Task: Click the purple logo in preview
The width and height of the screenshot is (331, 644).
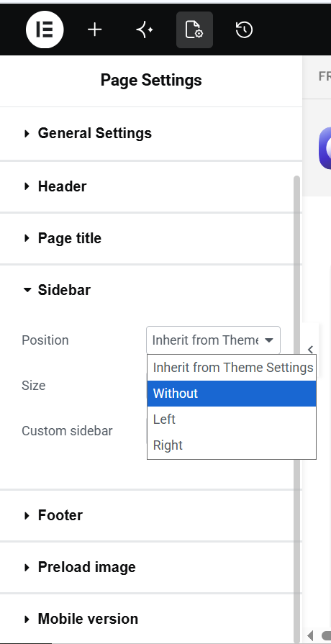Action: [x=325, y=148]
